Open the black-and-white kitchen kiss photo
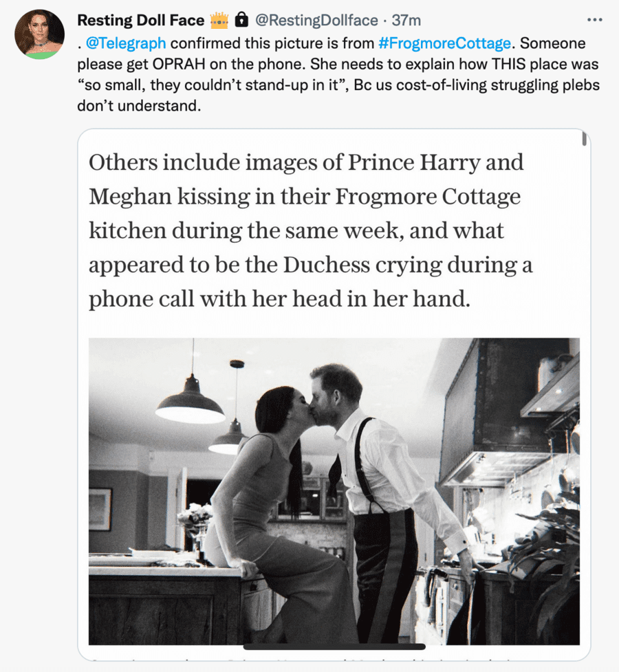 coord(334,491)
